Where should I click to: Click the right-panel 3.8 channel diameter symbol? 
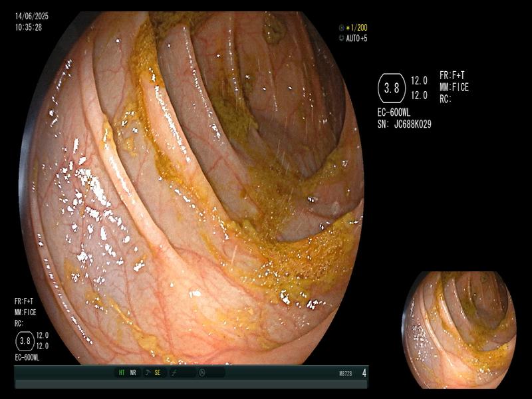[392, 88]
